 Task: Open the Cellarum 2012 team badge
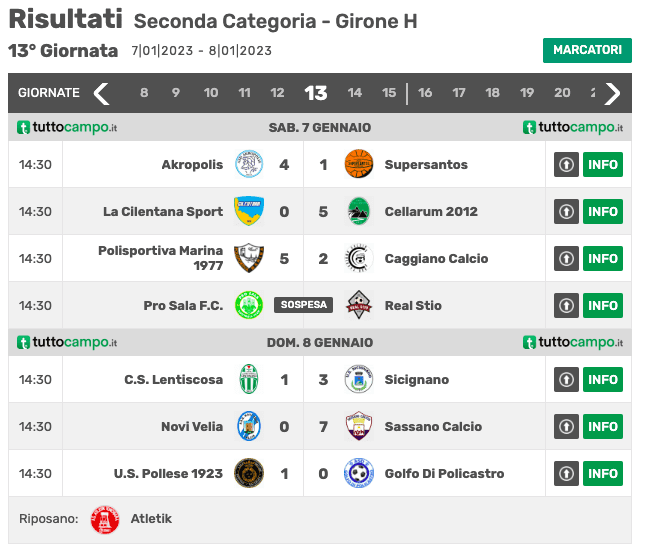(x=359, y=211)
